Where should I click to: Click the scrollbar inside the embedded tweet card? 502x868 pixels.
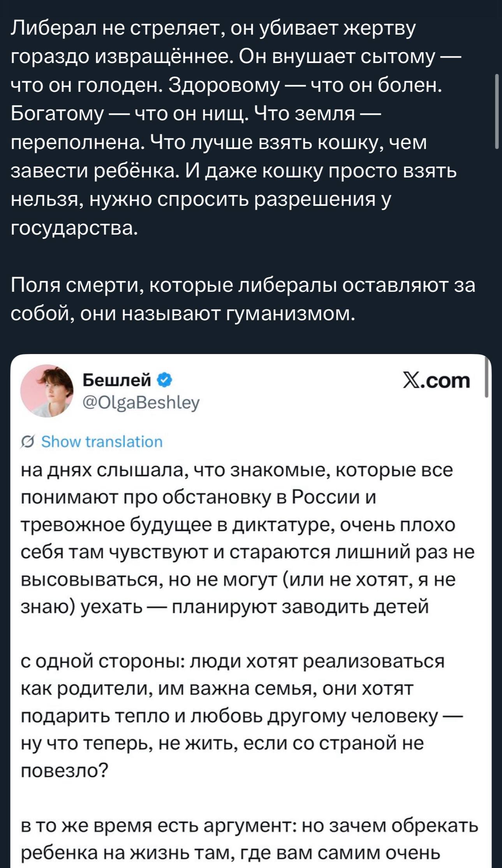coord(486,379)
